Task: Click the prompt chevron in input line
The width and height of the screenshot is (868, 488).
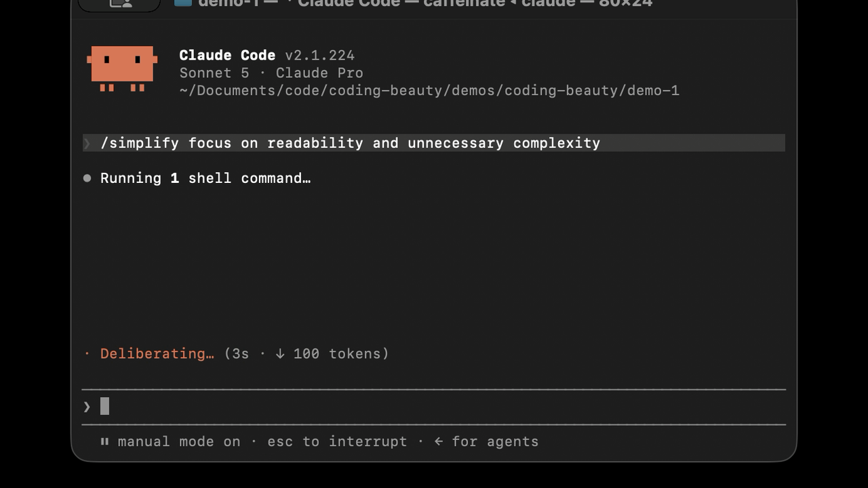Action: (87, 407)
